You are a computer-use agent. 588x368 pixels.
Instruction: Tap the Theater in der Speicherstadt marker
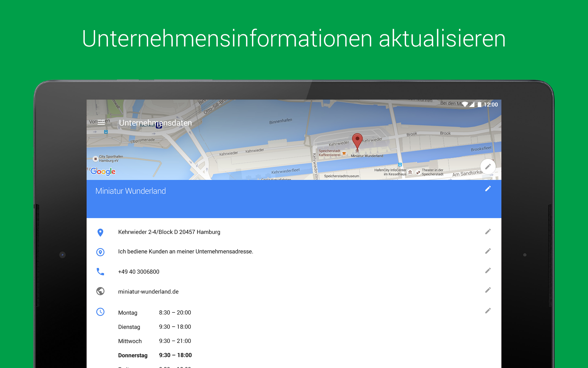(418, 172)
